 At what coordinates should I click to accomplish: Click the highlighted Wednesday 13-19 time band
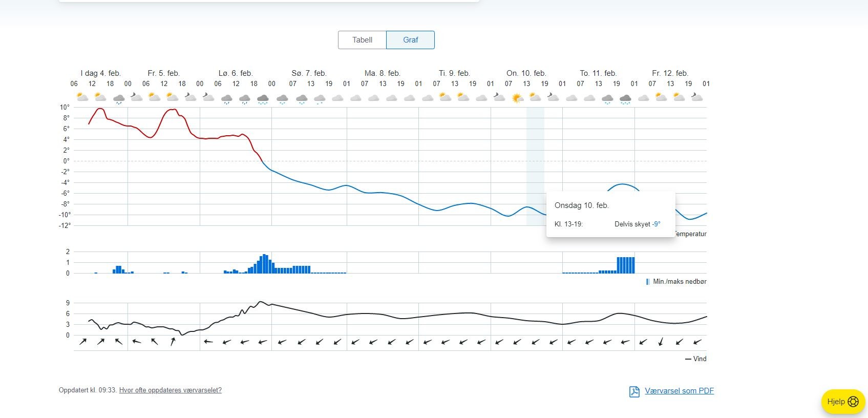point(536,166)
